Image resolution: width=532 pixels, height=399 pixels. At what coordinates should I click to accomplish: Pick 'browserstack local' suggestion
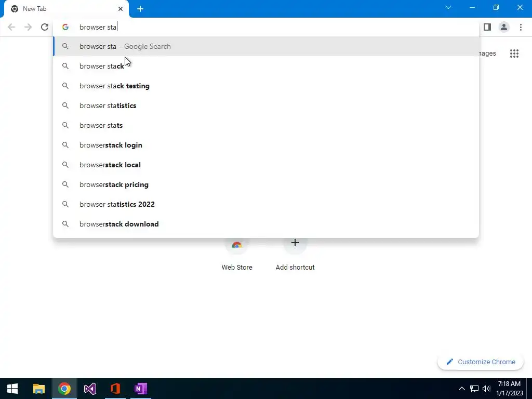(x=267, y=165)
